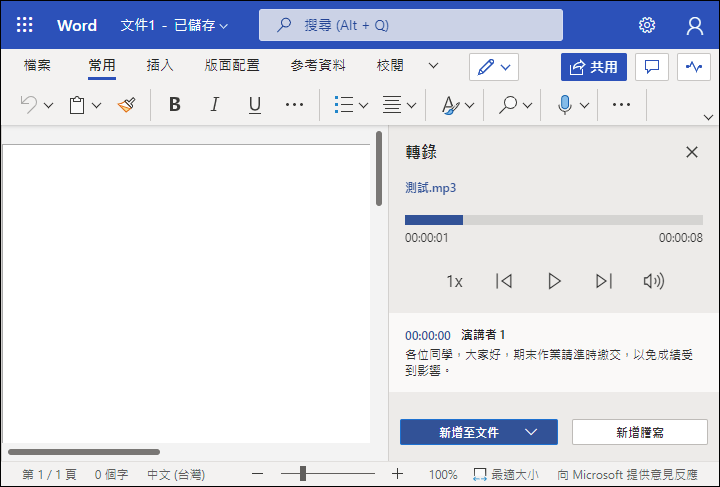Screen dimensions: 720x487
Task: Open the find dropdown arrow
Action: pos(528,106)
